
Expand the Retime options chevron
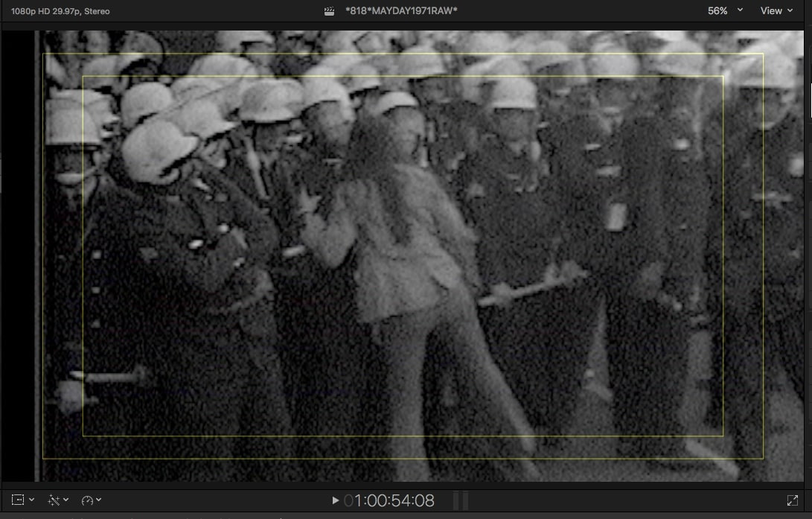99,500
